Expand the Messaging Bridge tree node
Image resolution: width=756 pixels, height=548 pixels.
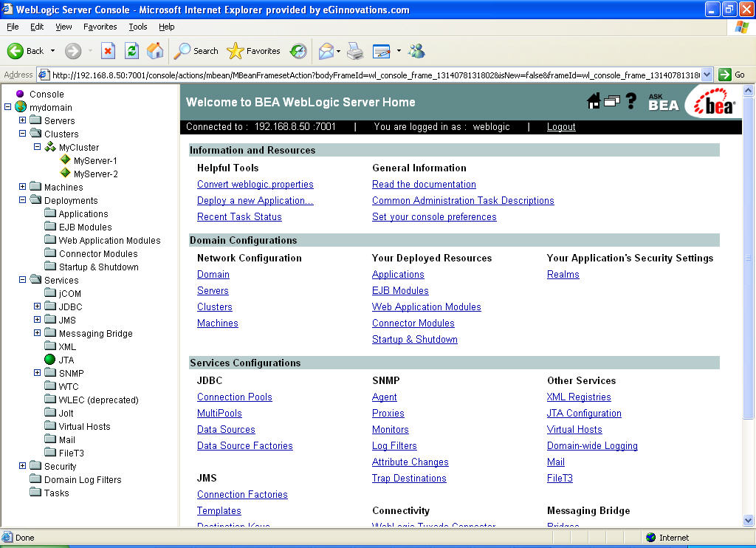37,332
